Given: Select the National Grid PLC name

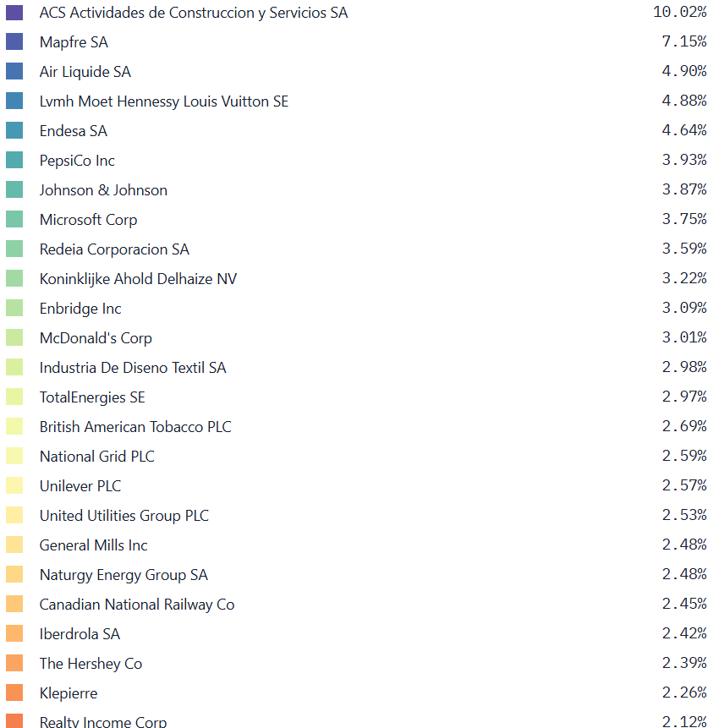Looking at the screenshot, I should [97, 457].
